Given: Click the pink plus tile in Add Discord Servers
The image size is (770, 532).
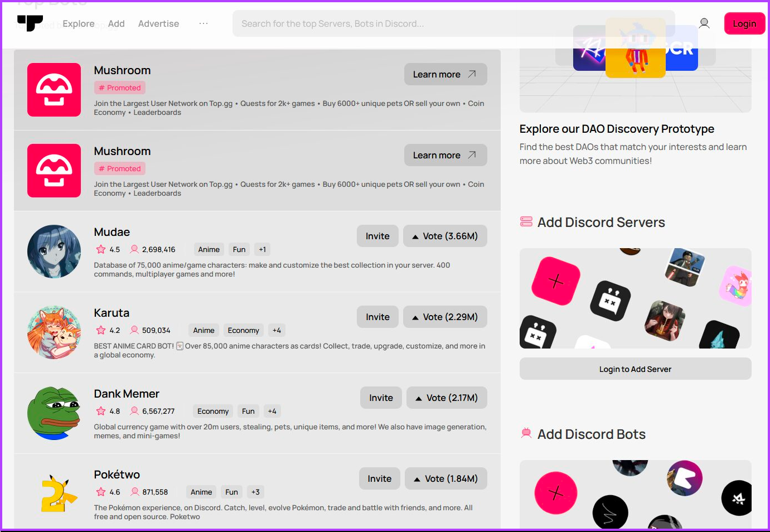Looking at the screenshot, I should click(556, 281).
